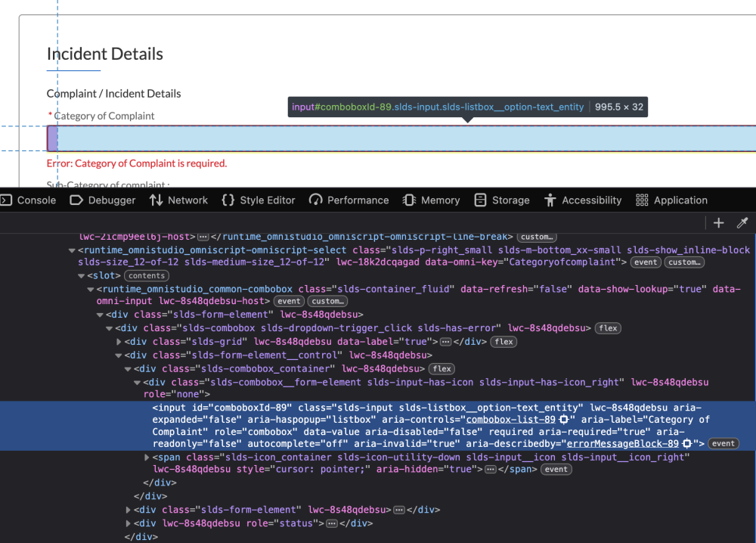This screenshot has height=543, width=756.
Task: Expand ellipsis in collapsed slds-form-element div
Action: click(x=399, y=510)
